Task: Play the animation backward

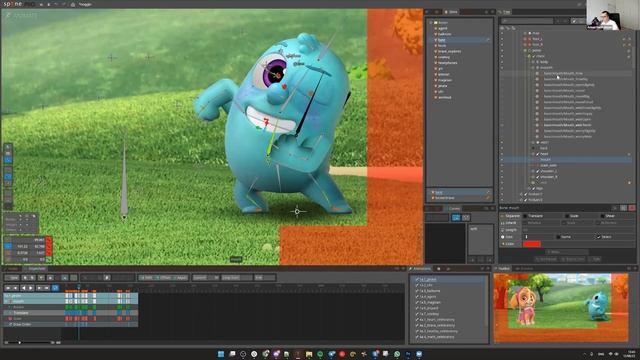Action: [x=23, y=288]
